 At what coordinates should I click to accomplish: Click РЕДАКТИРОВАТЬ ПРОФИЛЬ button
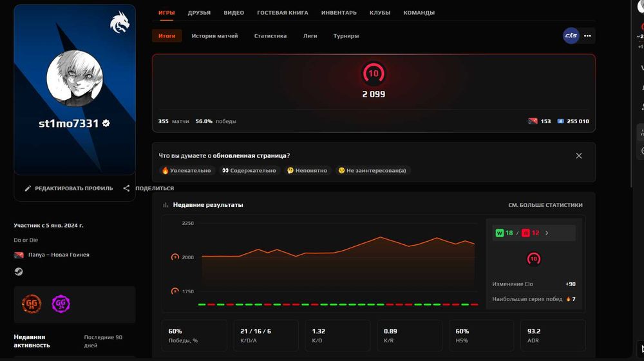tap(69, 188)
